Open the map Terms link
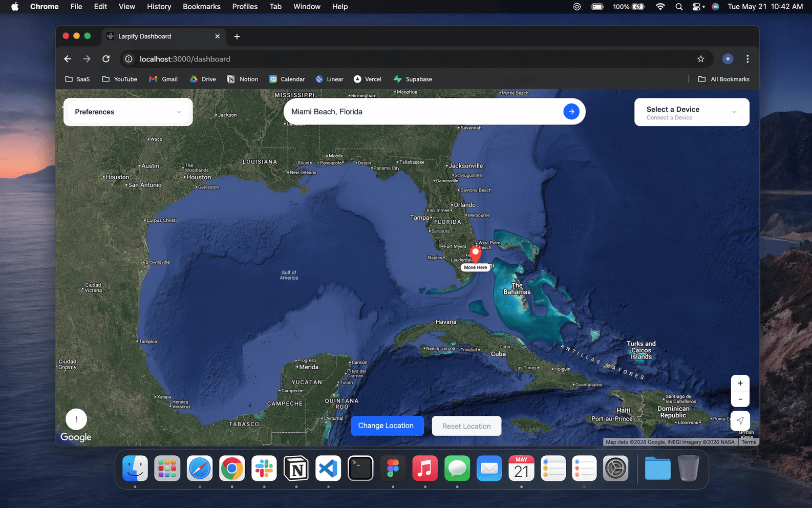The image size is (812, 508). point(749,442)
